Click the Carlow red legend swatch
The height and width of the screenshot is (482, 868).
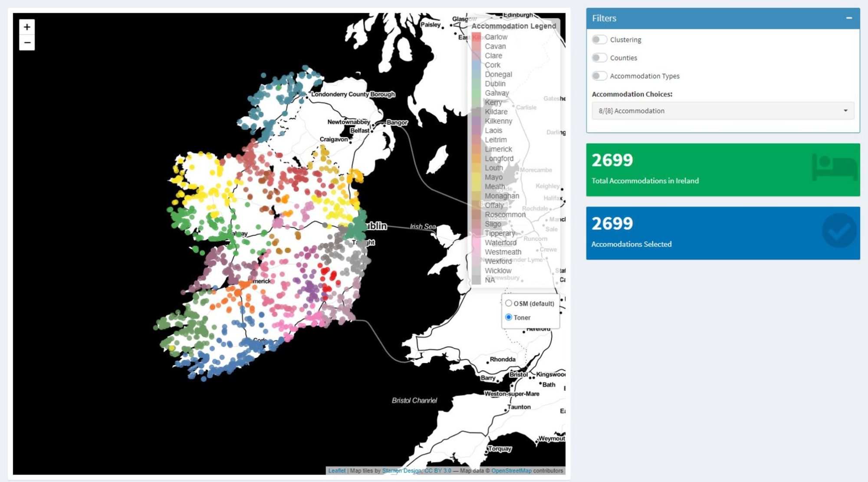point(476,37)
